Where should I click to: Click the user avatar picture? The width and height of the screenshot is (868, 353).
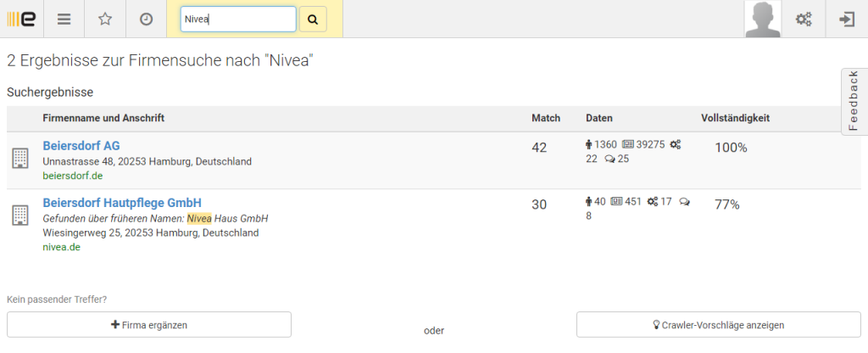(x=763, y=19)
